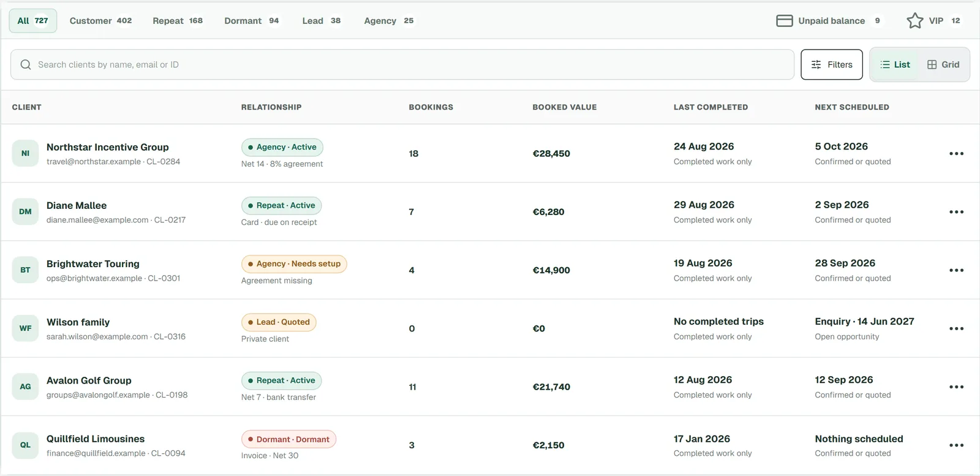Click the Booked Value column header
The width and height of the screenshot is (980, 476).
(565, 107)
